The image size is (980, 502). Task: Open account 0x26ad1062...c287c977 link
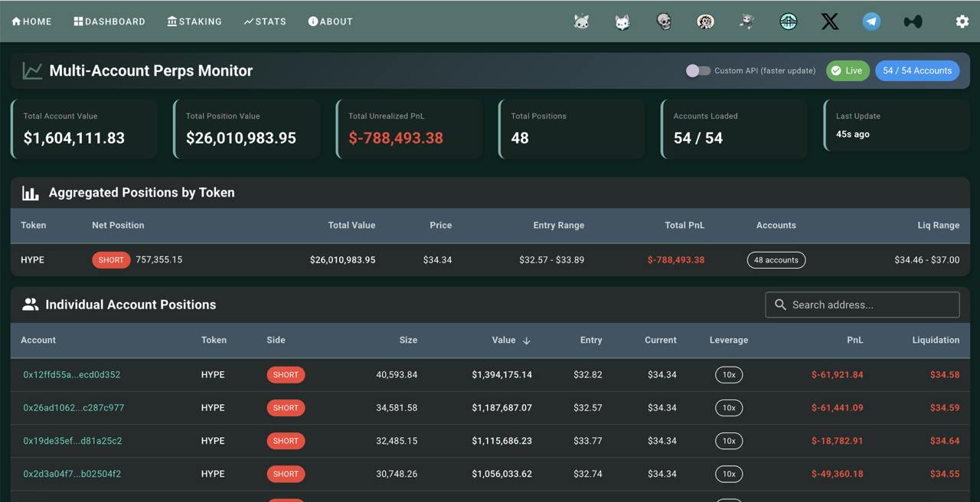[x=73, y=408]
